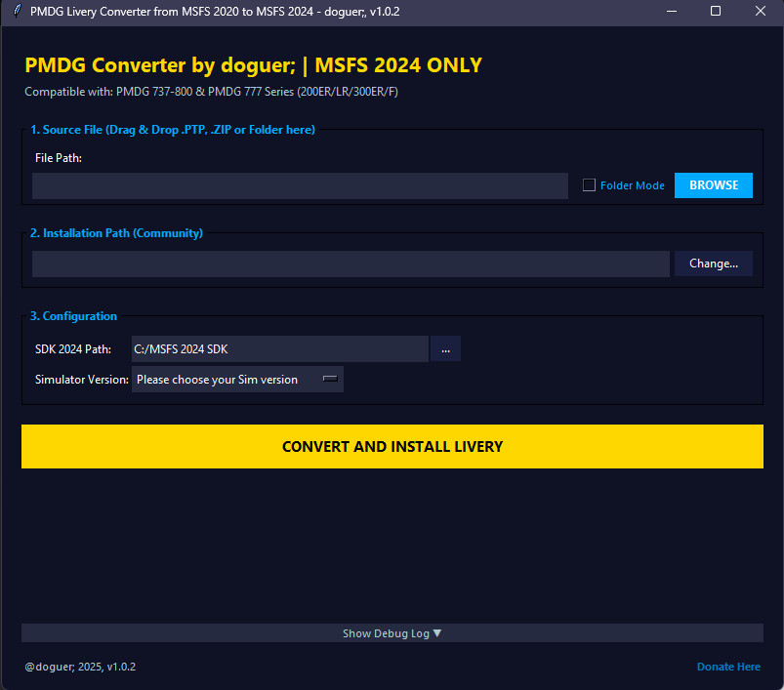Click the Configuration section label

[x=73, y=315]
